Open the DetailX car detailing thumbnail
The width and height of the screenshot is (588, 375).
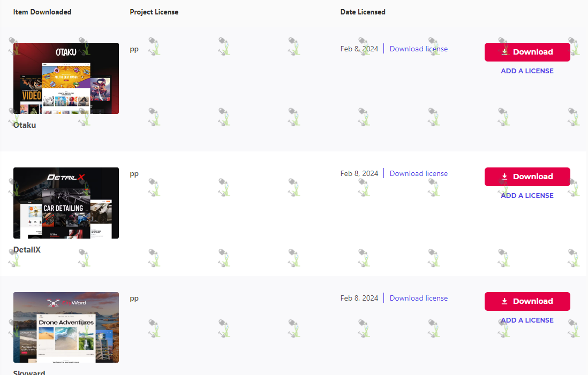pos(66,203)
